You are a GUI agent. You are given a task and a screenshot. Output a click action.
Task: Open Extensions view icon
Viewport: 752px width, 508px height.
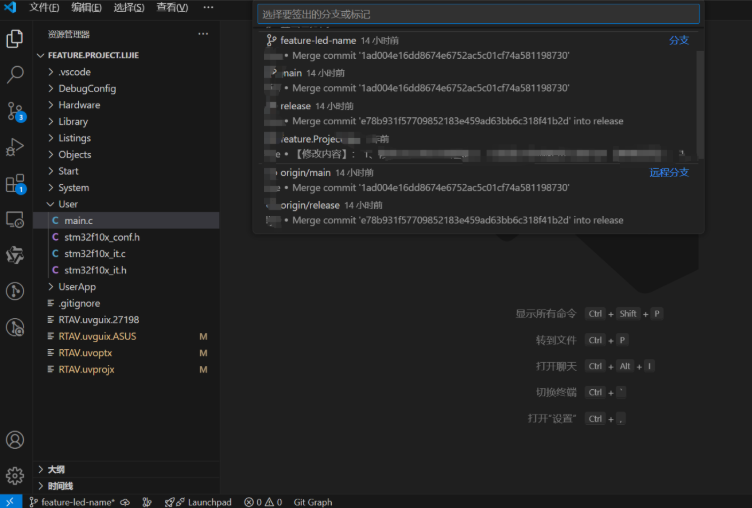pos(14,184)
